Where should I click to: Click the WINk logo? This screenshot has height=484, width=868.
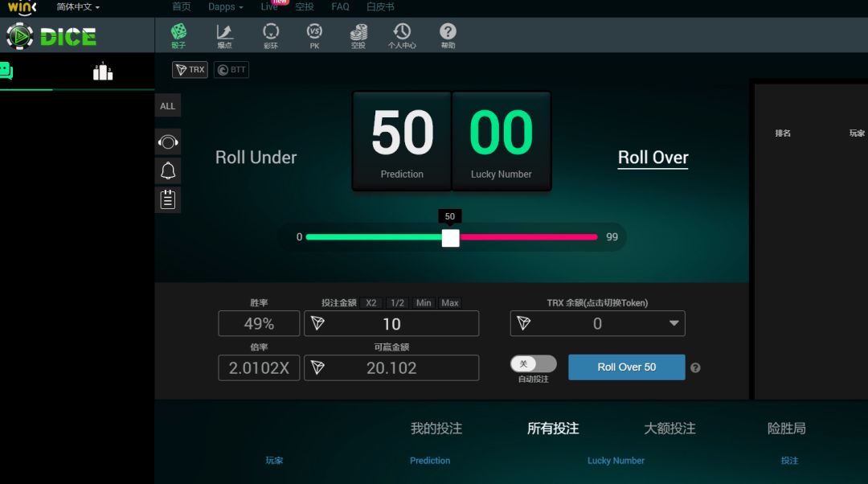click(x=23, y=7)
